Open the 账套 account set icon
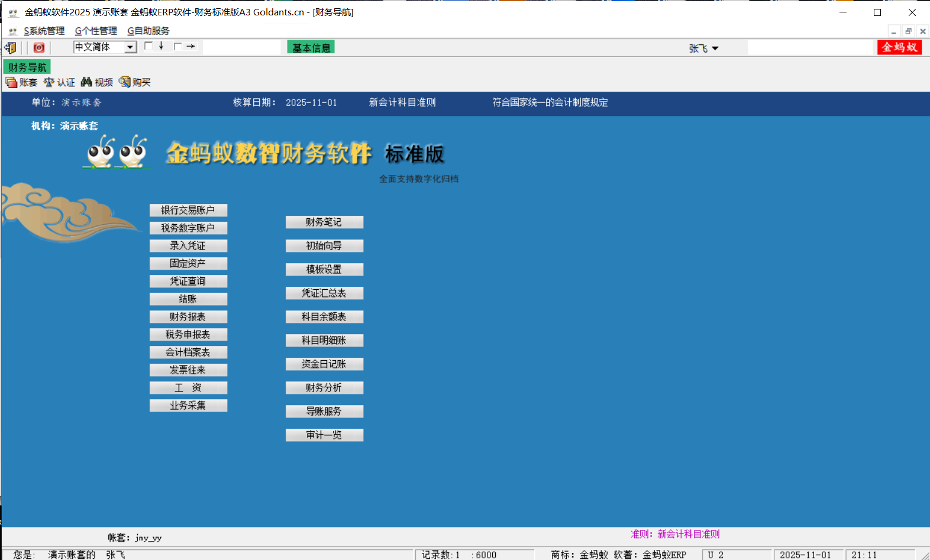930x560 pixels. [11, 82]
